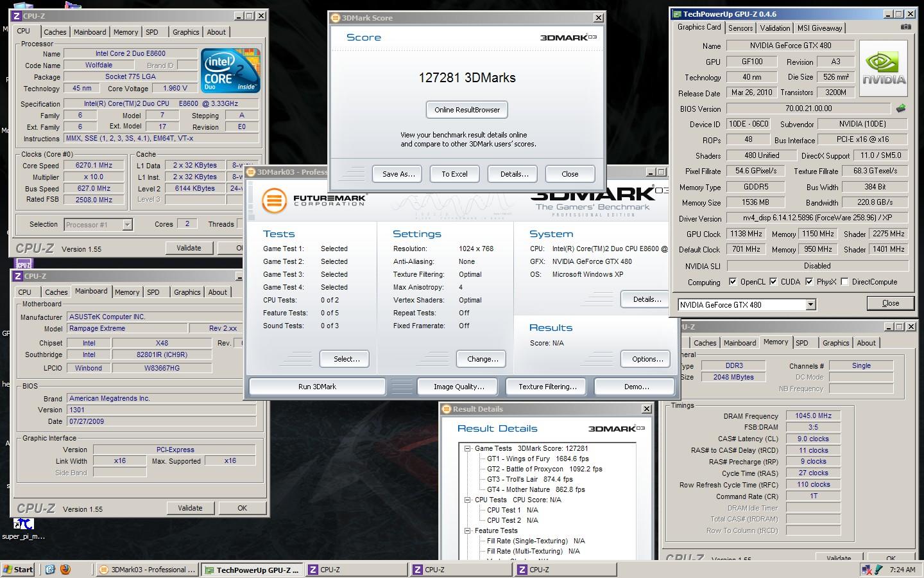Select GT4 - Mother Nature result row
924x578 pixels.
536,489
